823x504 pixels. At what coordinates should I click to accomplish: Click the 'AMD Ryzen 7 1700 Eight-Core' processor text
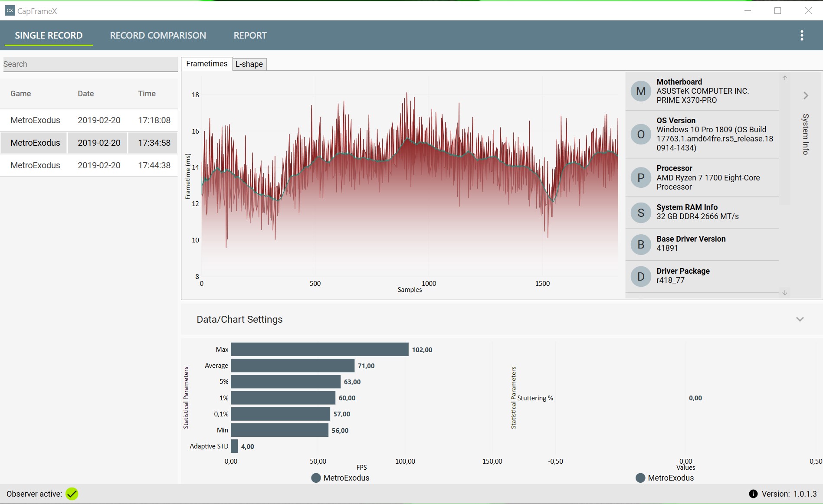tap(708, 178)
